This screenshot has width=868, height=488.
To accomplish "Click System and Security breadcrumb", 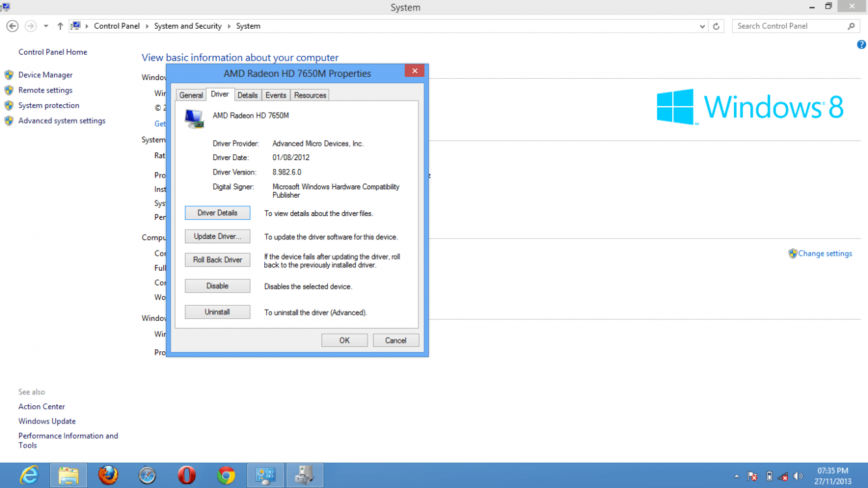I will 188,26.
